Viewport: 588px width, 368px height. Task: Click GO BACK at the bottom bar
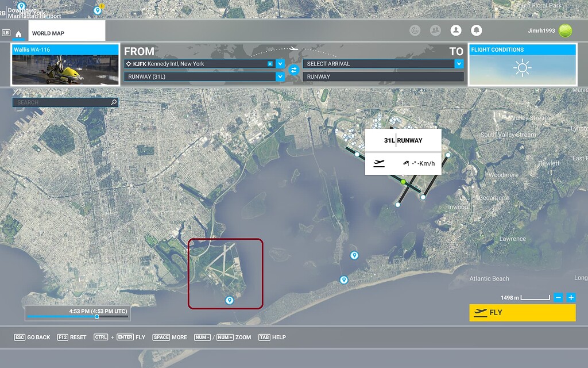point(33,338)
